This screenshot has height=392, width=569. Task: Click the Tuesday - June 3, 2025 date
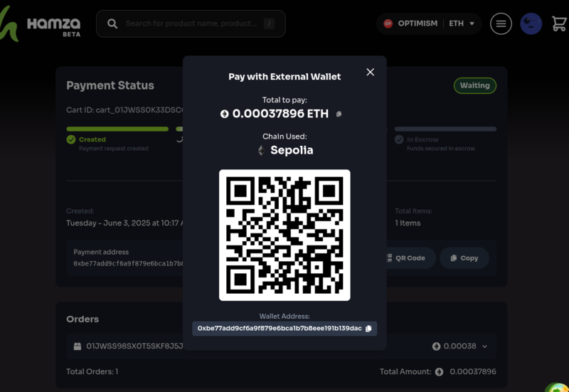124,223
